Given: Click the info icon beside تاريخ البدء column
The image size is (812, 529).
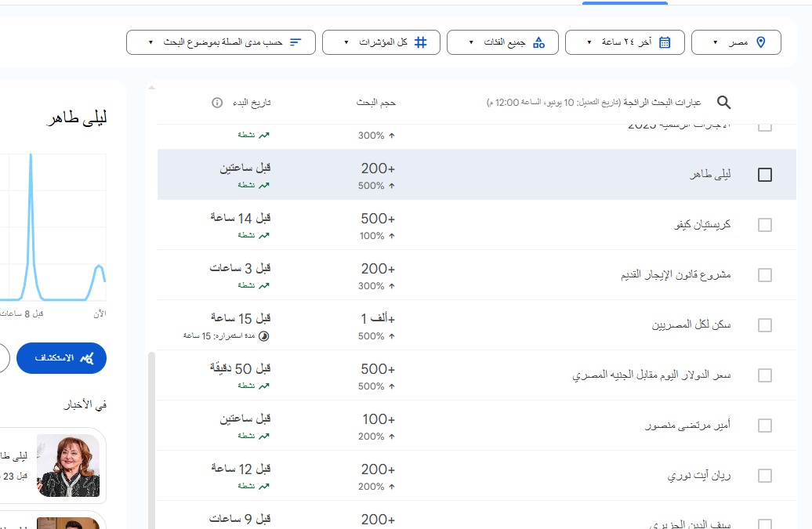Looking at the screenshot, I should click(218, 102).
